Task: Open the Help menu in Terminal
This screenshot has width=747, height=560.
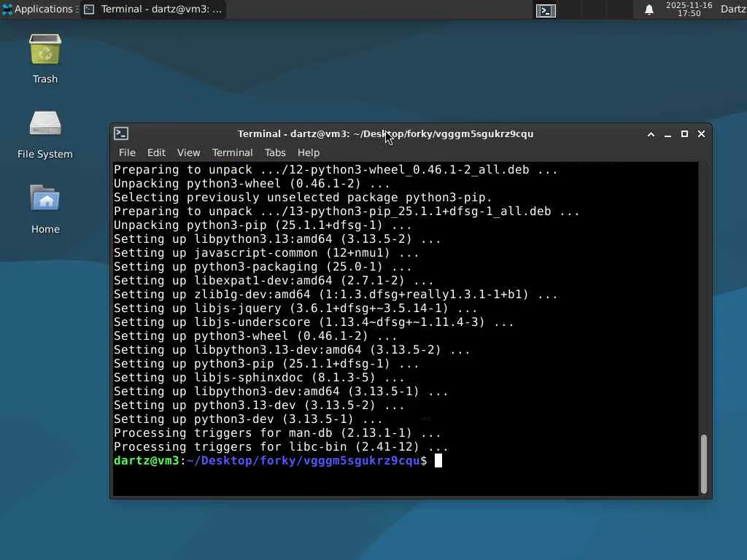Action: pyautogui.click(x=309, y=152)
